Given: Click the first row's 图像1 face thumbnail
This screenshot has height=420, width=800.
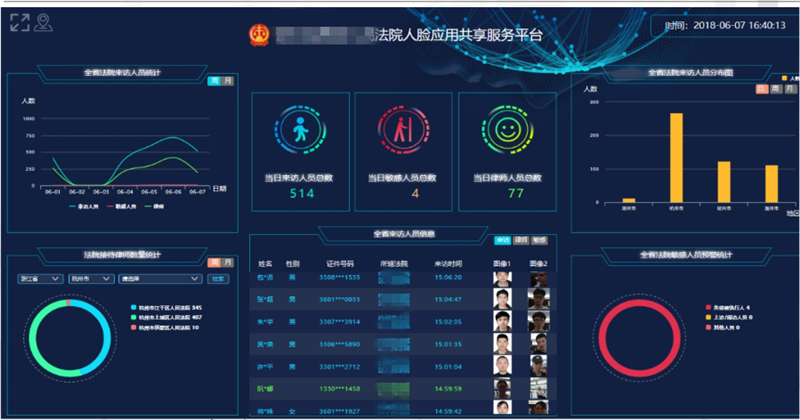Looking at the screenshot, I should (x=502, y=277).
